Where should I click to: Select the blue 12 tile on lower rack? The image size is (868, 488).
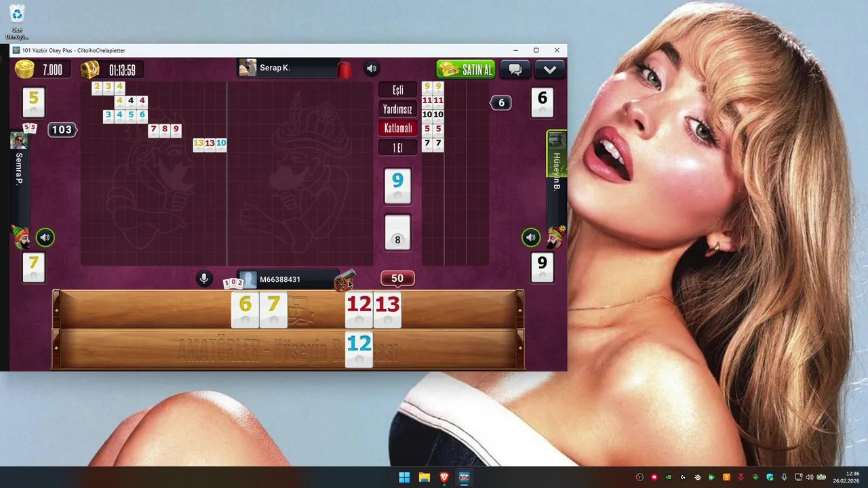[x=359, y=350]
